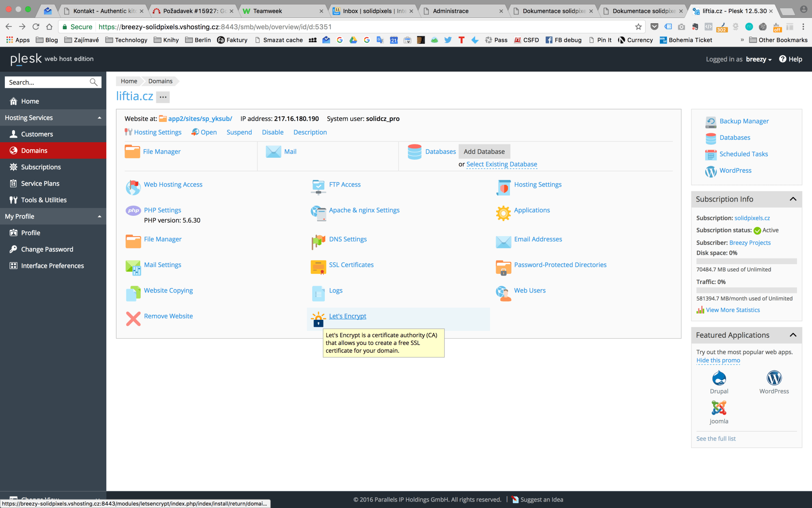Click the red Remove Website X icon
This screenshot has height=508, width=812.
click(x=133, y=319)
